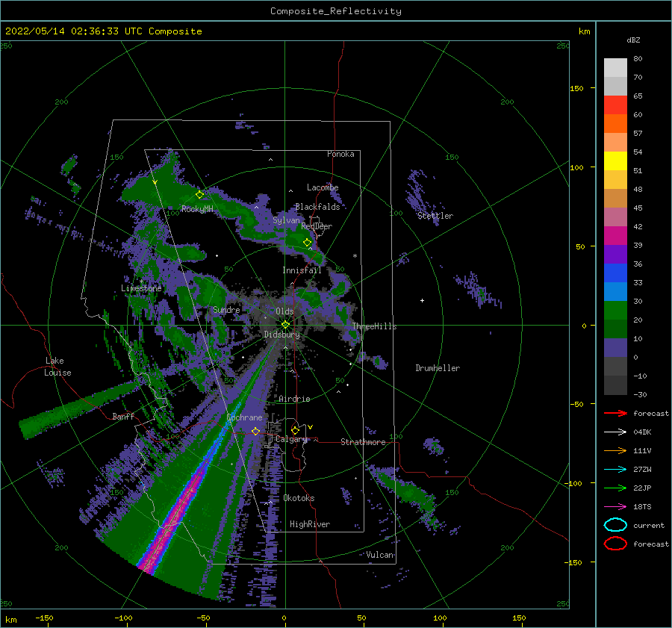The image size is (672, 628).
Task: Click the Limestone label
Action: [x=141, y=288]
